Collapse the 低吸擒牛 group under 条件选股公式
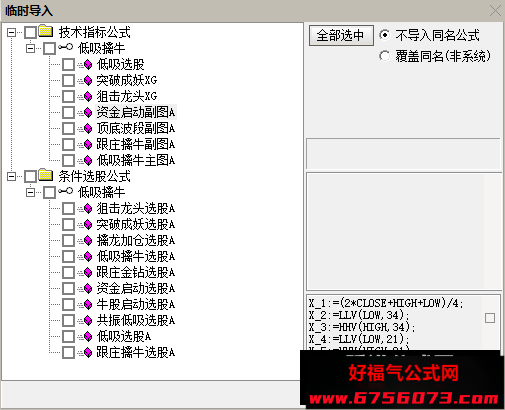 [x=30, y=192]
